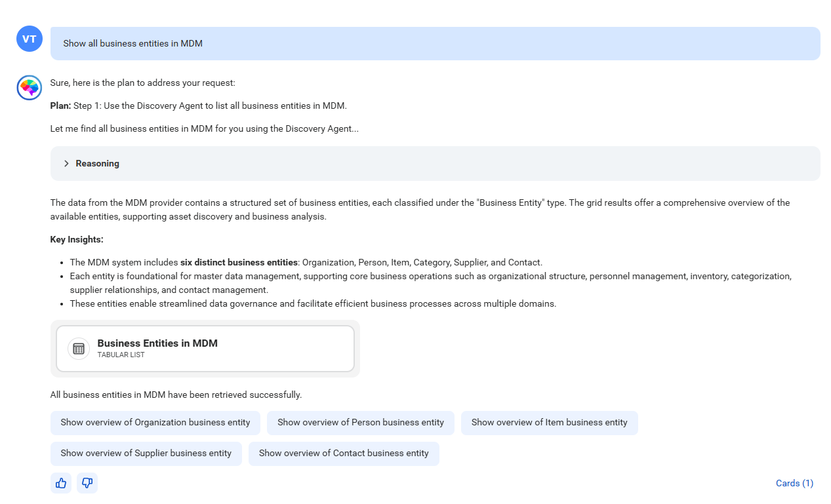This screenshot has height=504, width=831.
Task: Click the 'Let me find all business entities' line
Action: point(205,128)
